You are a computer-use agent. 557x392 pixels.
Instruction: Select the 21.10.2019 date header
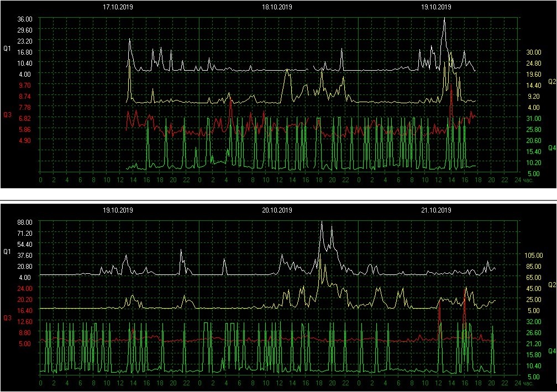(436, 210)
